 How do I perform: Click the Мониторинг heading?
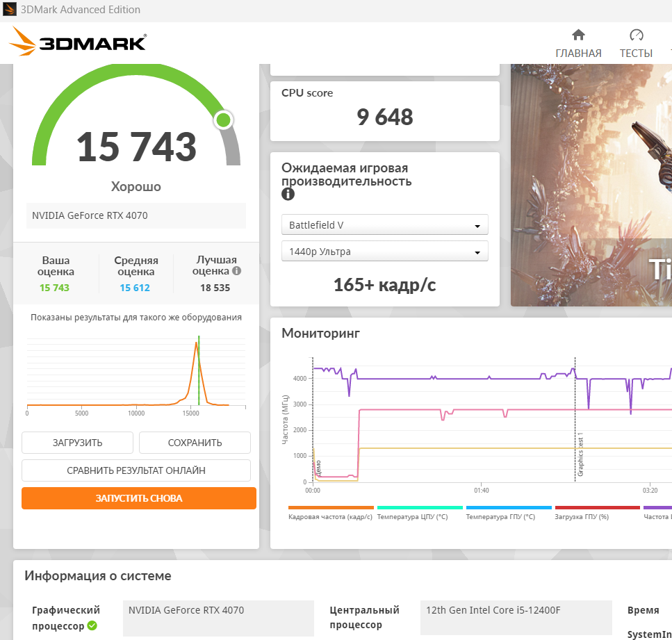pos(320,333)
